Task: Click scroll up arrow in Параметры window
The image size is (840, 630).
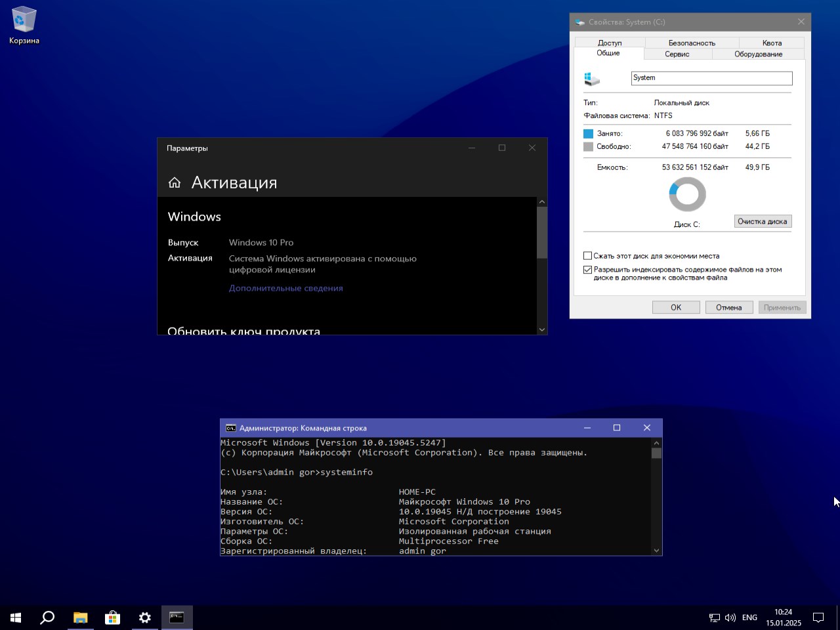Action: 542,202
